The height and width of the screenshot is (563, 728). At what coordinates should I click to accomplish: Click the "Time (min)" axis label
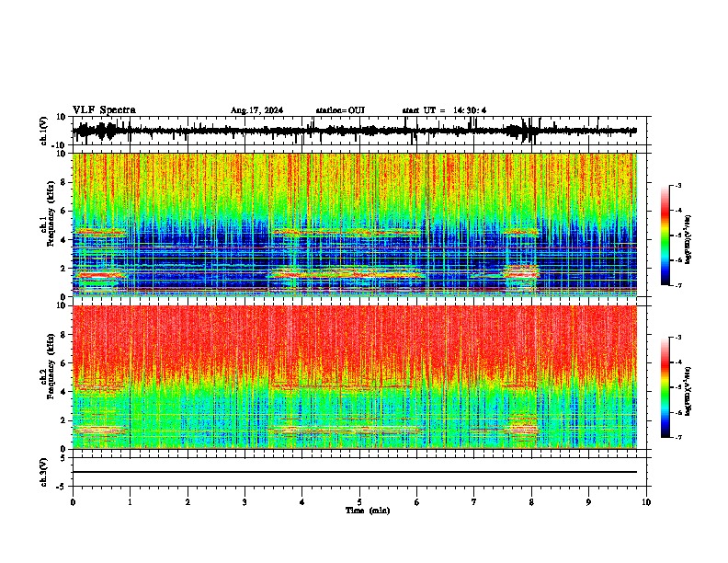click(368, 511)
